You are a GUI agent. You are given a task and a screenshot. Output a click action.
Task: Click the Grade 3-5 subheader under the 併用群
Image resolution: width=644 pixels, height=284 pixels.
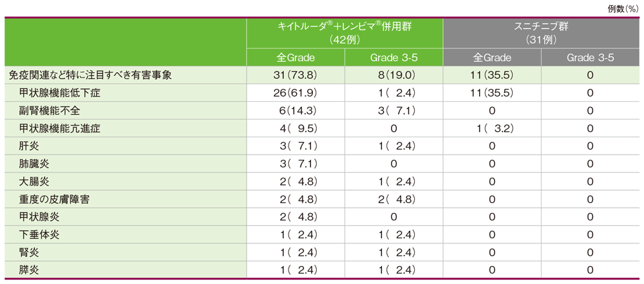[394, 58]
